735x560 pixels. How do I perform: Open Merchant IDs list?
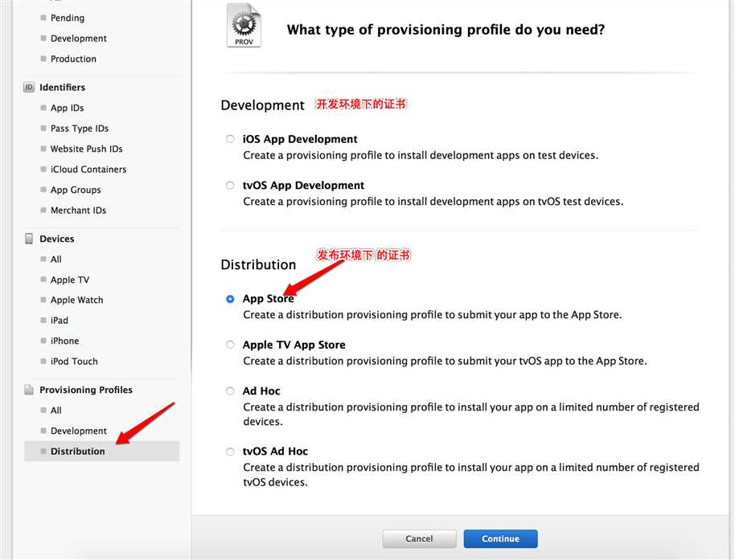click(78, 211)
